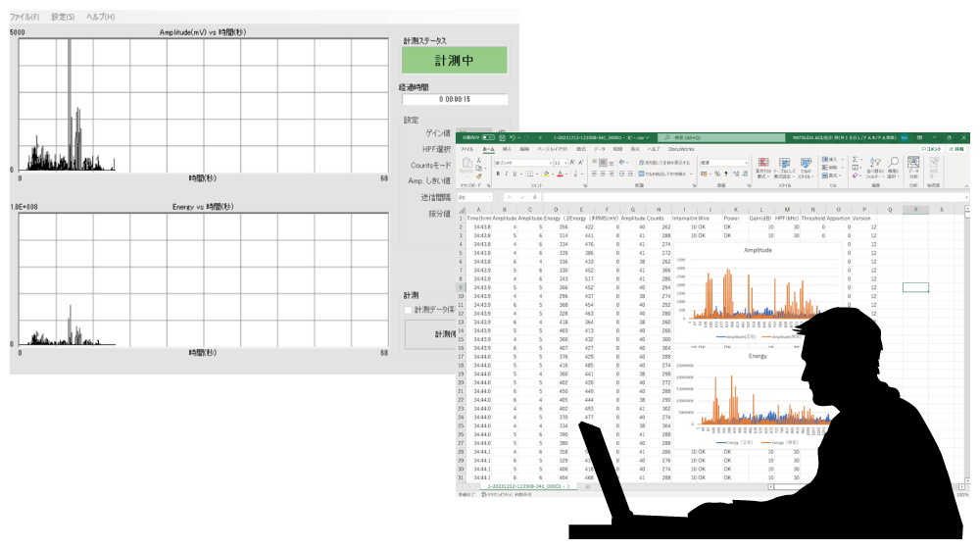Switch to the DocuWorks ribbon tab

pyautogui.click(x=681, y=149)
